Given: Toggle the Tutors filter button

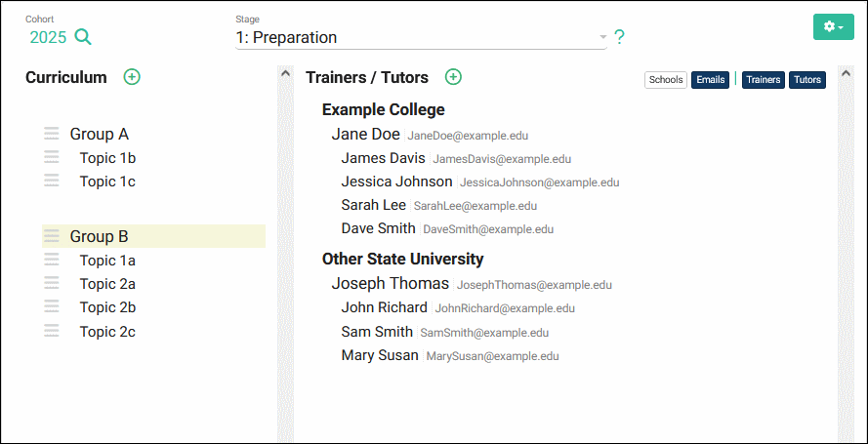Looking at the screenshot, I should click(x=807, y=80).
